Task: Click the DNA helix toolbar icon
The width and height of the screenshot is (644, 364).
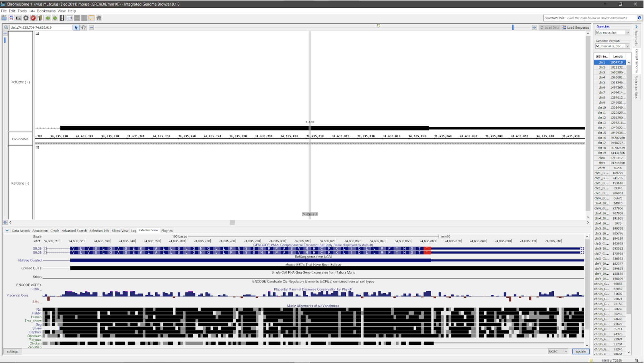Action: click(11, 18)
